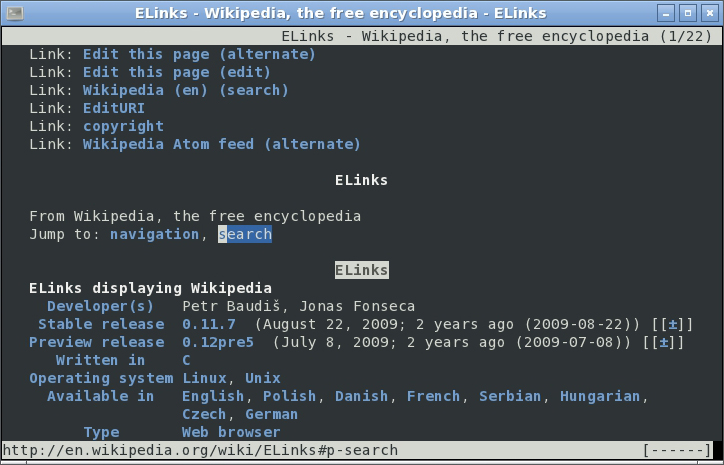
Task: Click 'From Wikipedia, the free encyclopedia' text
Action: tap(195, 217)
